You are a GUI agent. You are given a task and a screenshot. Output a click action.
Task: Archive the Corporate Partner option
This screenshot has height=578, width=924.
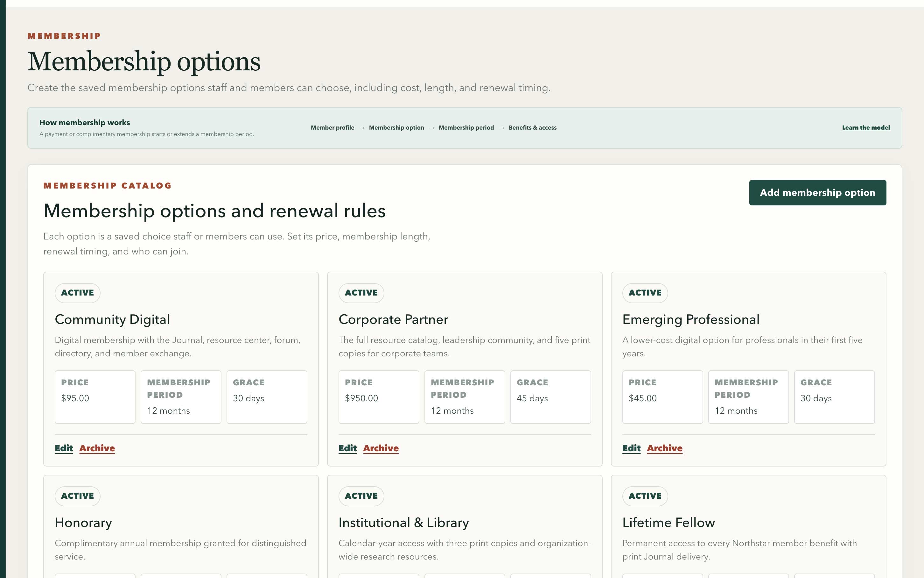click(x=381, y=448)
